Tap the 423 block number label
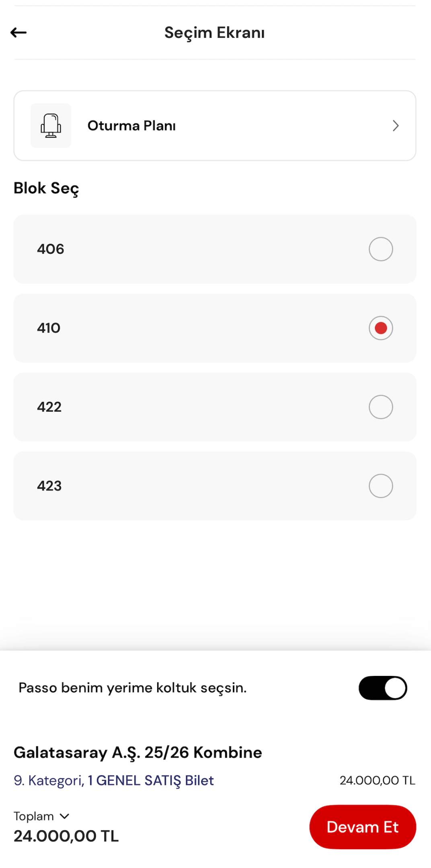 [x=49, y=486]
